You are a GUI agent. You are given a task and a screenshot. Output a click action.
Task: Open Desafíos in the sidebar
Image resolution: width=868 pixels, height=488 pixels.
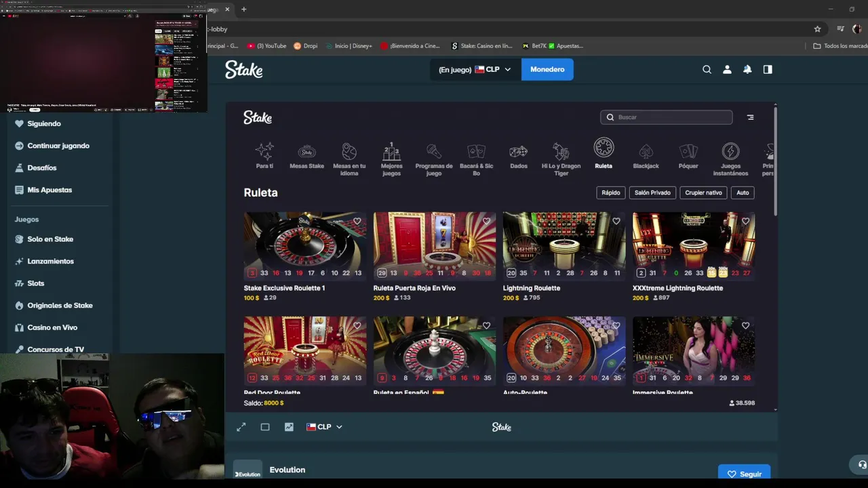(x=35, y=167)
